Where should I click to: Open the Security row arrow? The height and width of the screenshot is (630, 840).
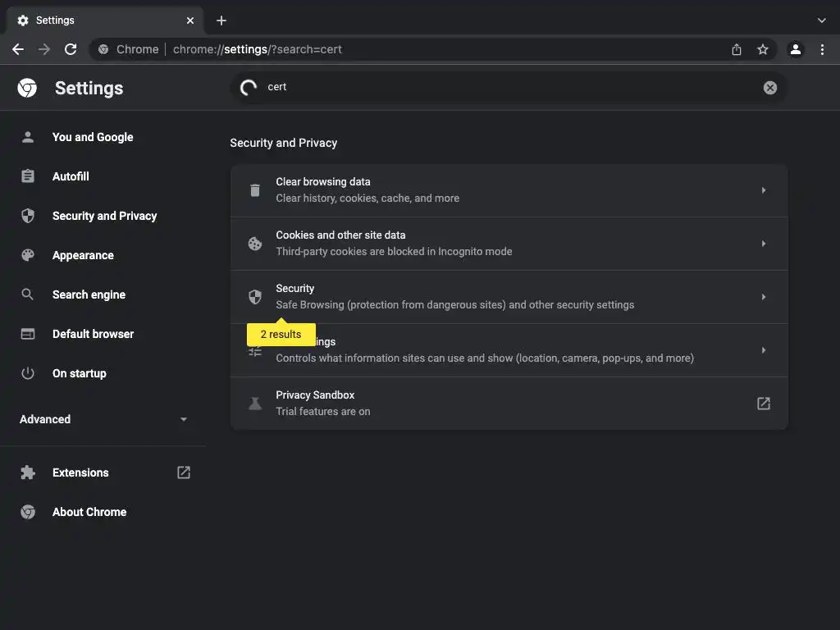tap(763, 297)
